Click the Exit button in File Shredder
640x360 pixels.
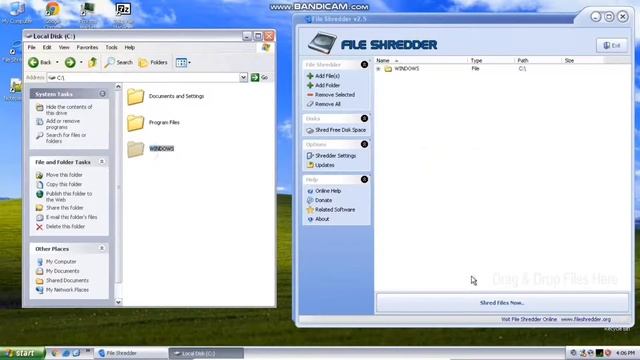coord(611,45)
